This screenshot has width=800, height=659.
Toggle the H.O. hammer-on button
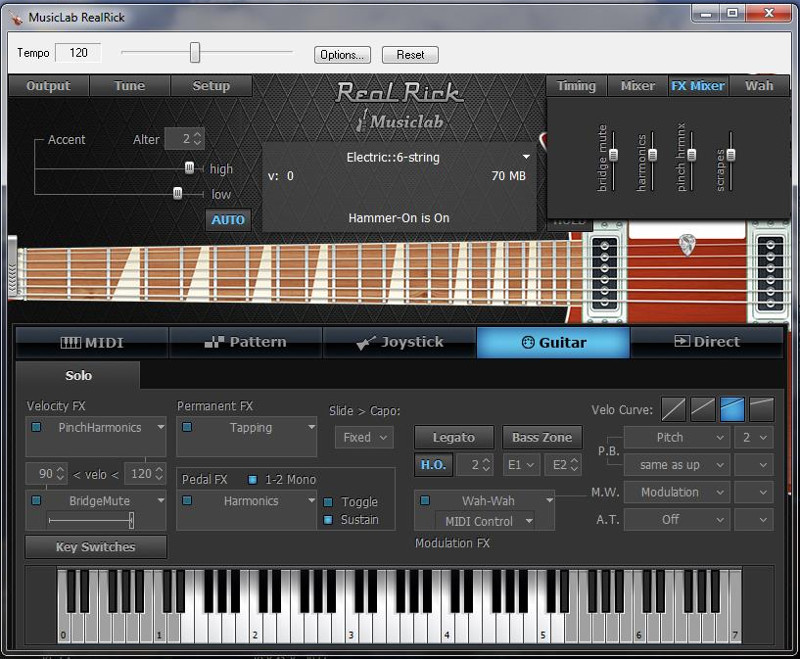tap(433, 465)
